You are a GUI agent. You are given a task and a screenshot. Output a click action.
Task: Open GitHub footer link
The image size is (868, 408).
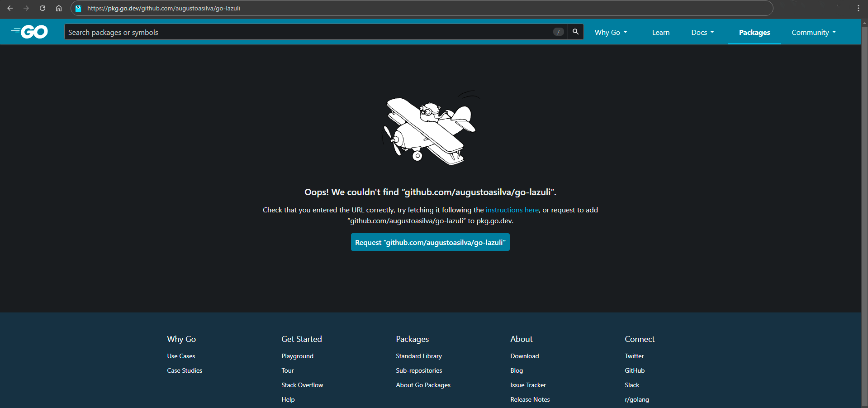pos(635,370)
